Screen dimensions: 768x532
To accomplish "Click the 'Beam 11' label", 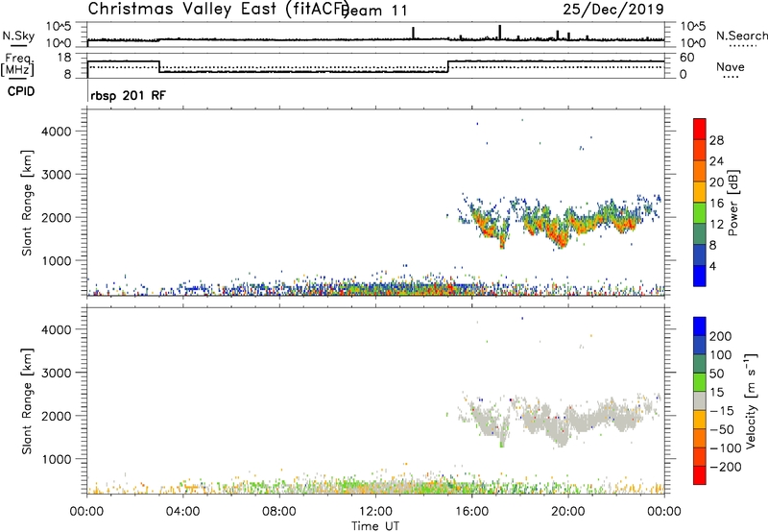I will tap(375, 11).
